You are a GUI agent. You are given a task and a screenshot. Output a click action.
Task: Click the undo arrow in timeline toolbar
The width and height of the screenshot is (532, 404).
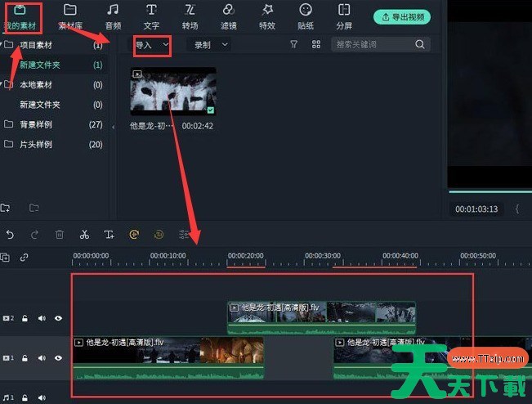[x=10, y=235]
